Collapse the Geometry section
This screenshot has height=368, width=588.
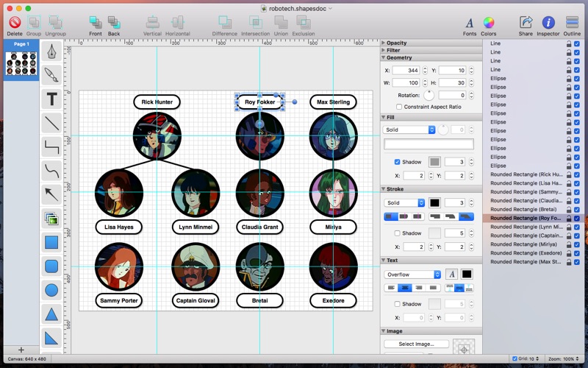click(383, 57)
